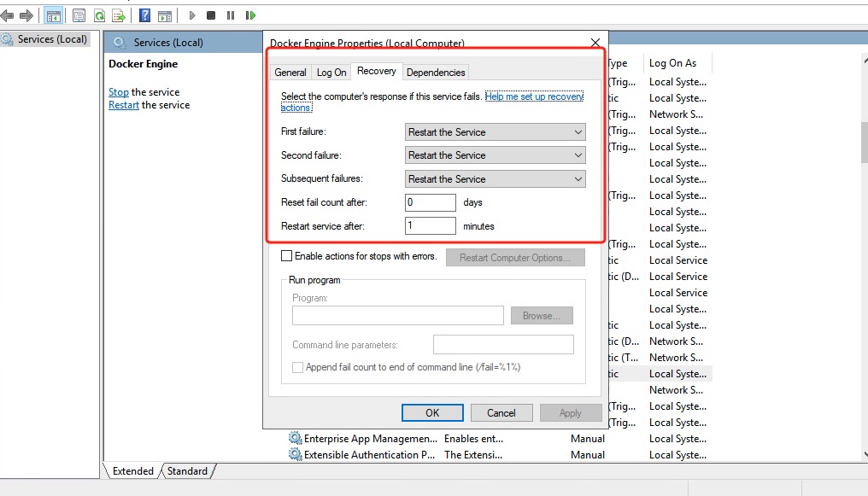The image size is (868, 496).
Task: Click the Restart the service link
Action: point(124,105)
